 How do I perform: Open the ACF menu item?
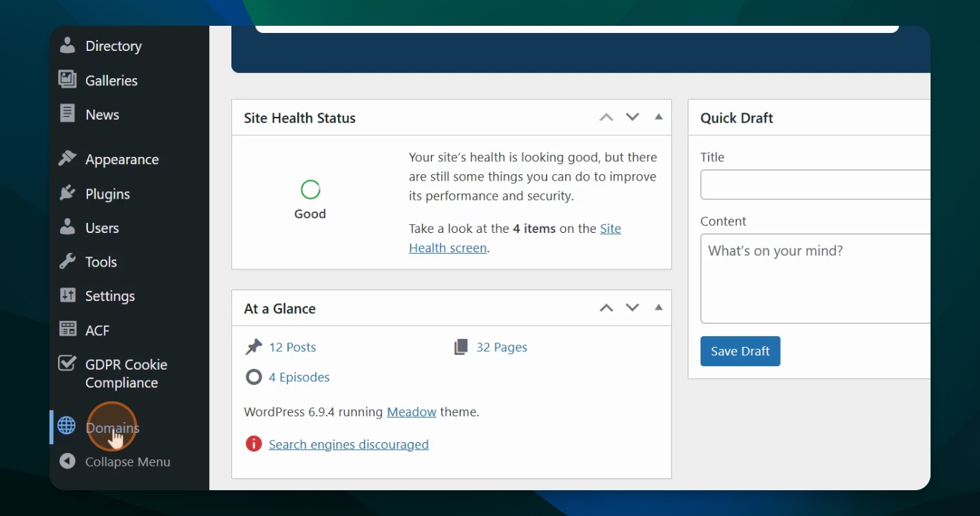97,330
